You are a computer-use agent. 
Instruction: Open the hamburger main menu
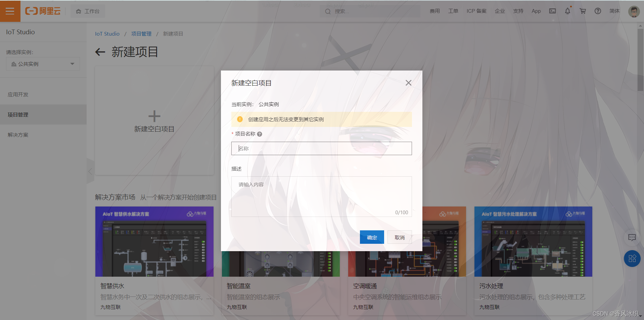(x=10, y=11)
